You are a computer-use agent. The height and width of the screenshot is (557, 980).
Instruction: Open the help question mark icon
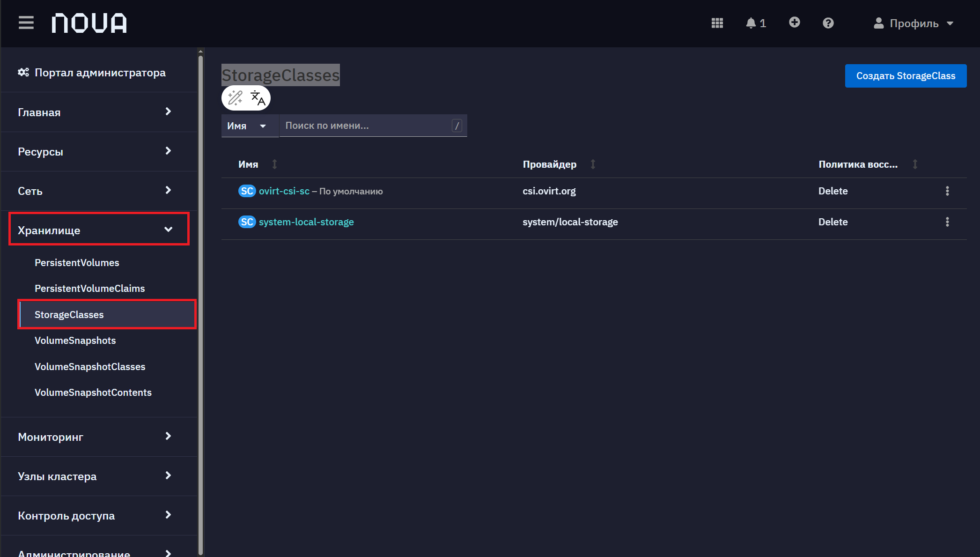pyautogui.click(x=828, y=23)
